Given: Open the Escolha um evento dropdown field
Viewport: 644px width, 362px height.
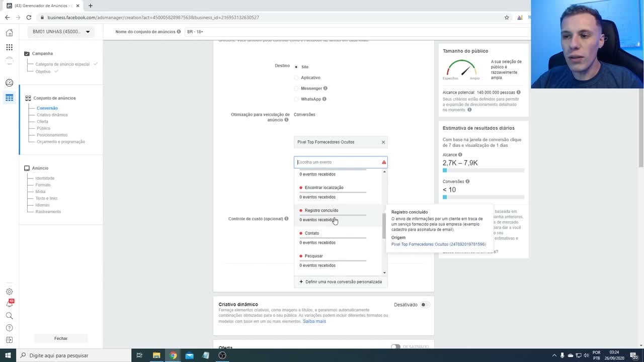Looking at the screenshot, I should [x=341, y=162].
